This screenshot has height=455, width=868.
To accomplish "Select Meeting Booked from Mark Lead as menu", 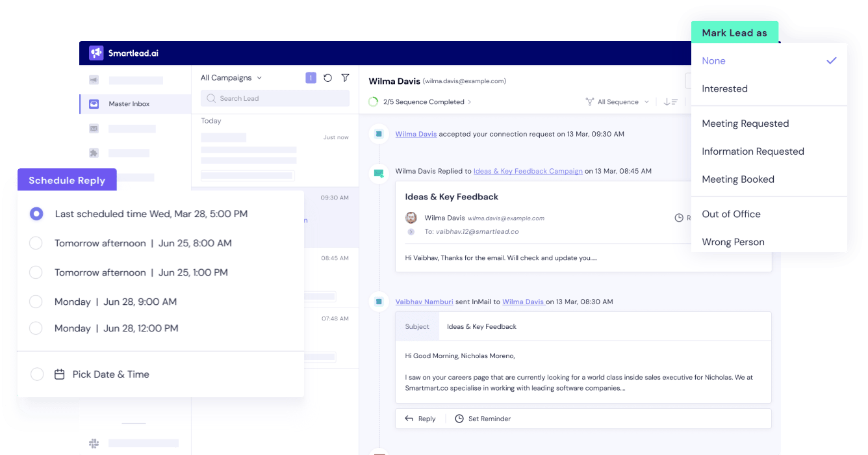I will pyautogui.click(x=738, y=179).
